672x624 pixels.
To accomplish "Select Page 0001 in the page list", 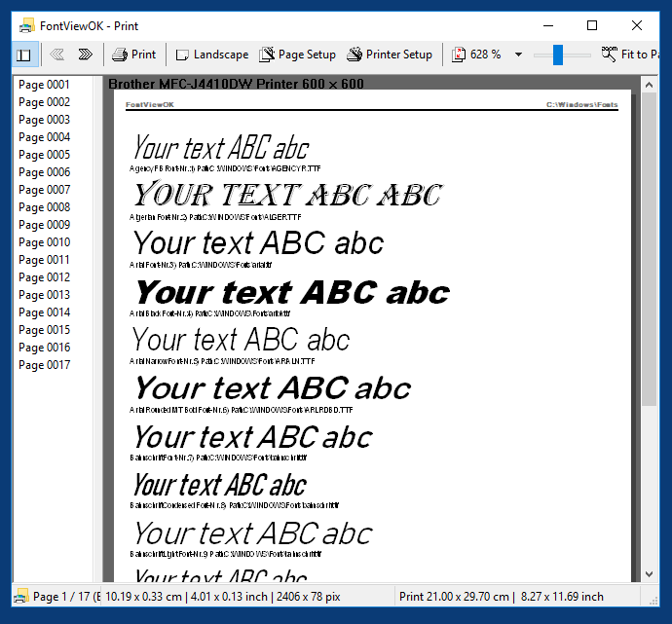I will pos(45,85).
